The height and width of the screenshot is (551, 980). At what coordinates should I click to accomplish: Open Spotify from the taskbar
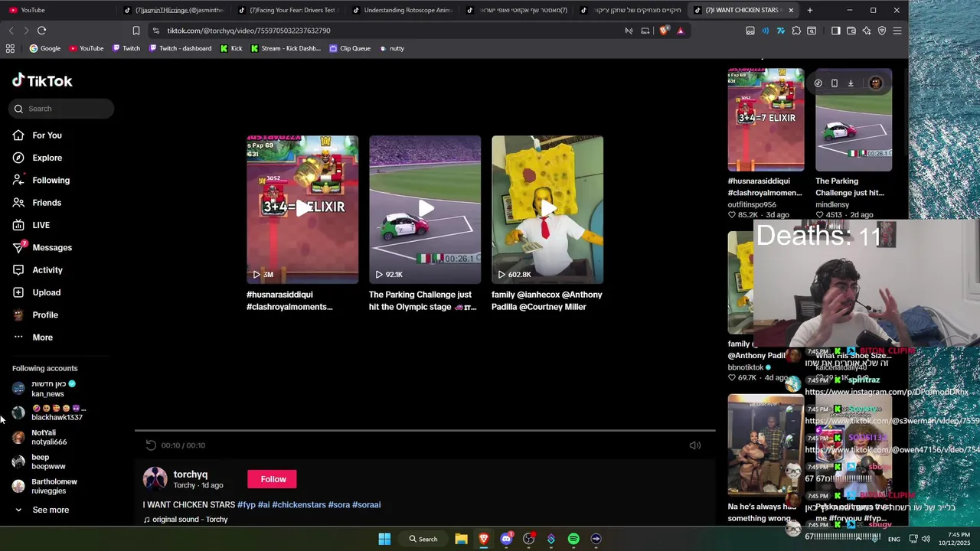click(573, 539)
